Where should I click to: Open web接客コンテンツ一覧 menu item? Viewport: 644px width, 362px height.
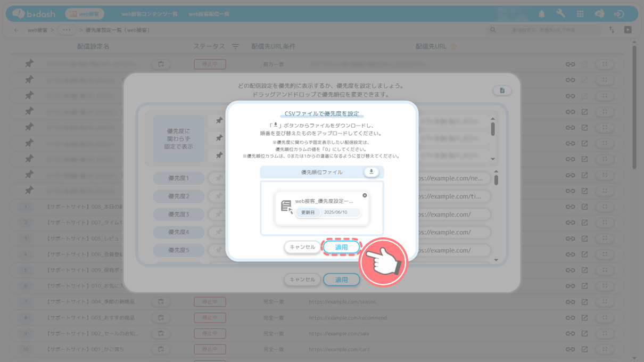click(150, 14)
